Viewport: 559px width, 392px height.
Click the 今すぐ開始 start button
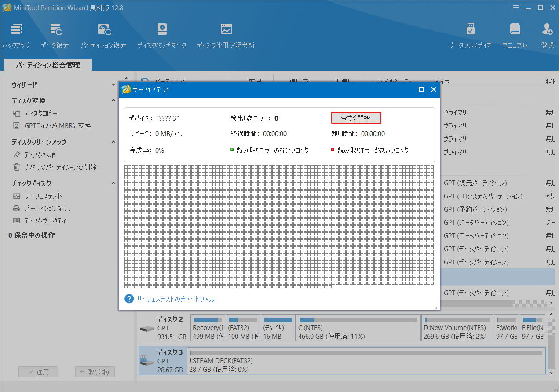[356, 118]
